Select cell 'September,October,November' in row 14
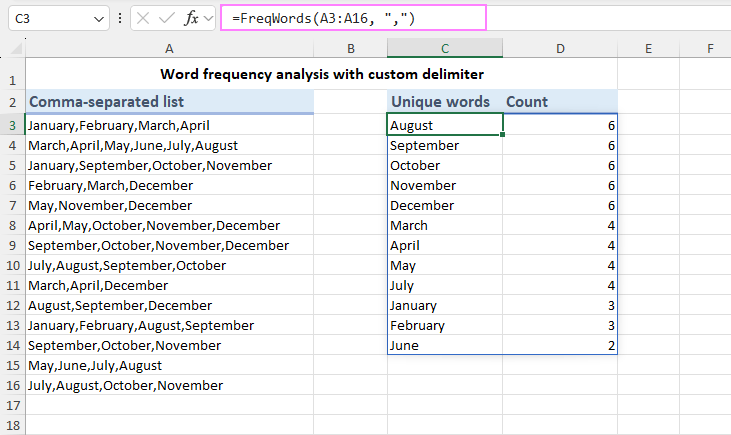This screenshot has width=731, height=435. point(170,346)
